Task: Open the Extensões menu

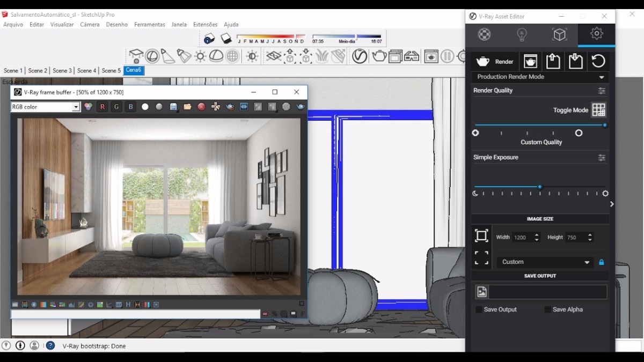Action: (205, 25)
